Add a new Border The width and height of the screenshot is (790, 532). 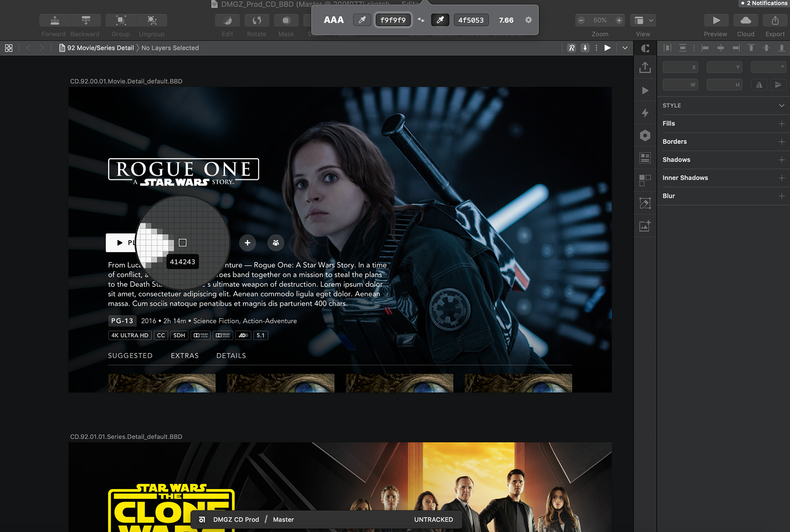(x=781, y=142)
